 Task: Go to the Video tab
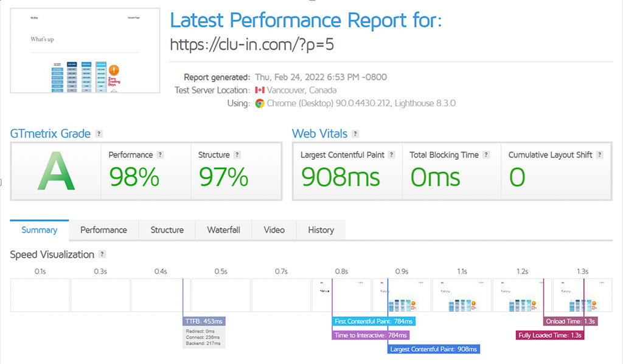(x=274, y=230)
